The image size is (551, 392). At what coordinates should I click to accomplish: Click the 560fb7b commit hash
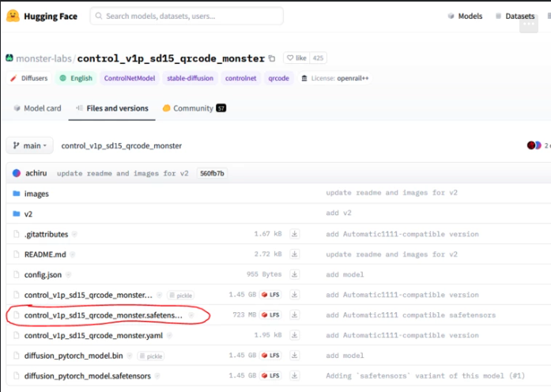[x=210, y=173]
